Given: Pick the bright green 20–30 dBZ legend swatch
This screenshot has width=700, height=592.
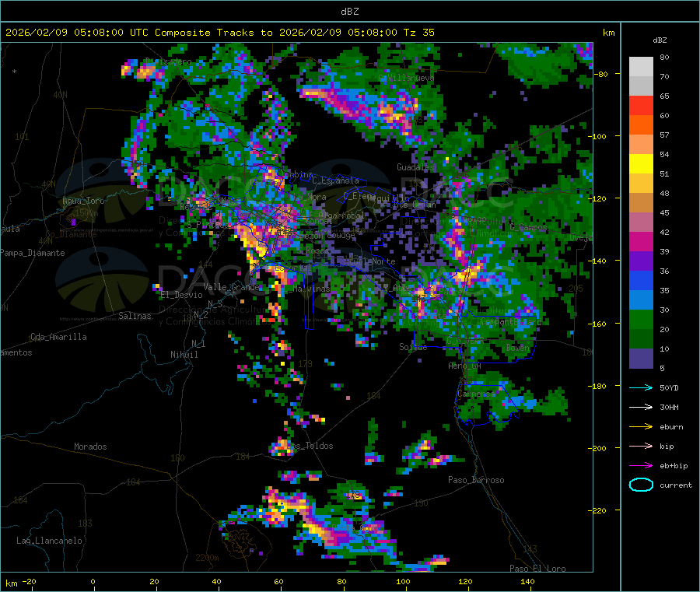Looking at the screenshot, I should click(x=641, y=319).
